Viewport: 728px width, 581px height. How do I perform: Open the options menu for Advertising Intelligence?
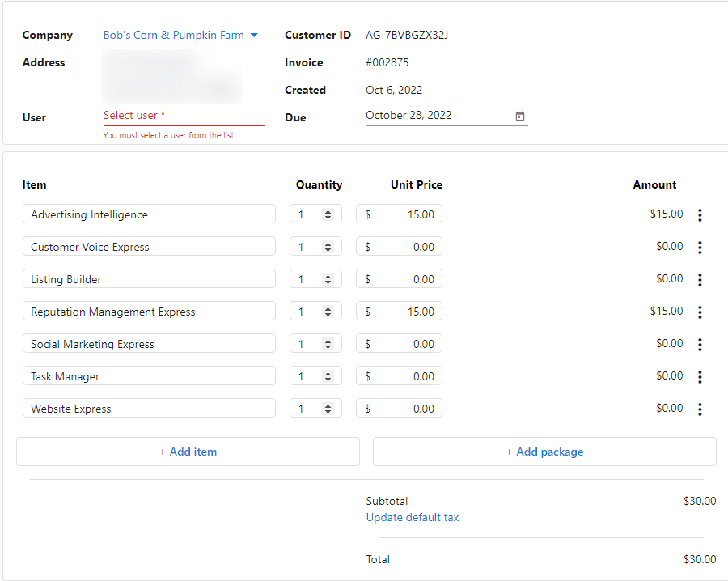click(700, 214)
